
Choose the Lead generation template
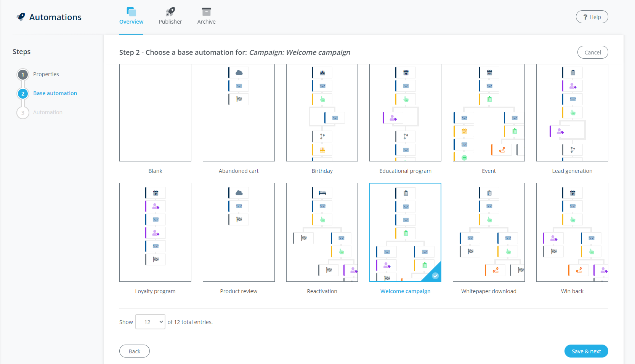[x=572, y=113]
